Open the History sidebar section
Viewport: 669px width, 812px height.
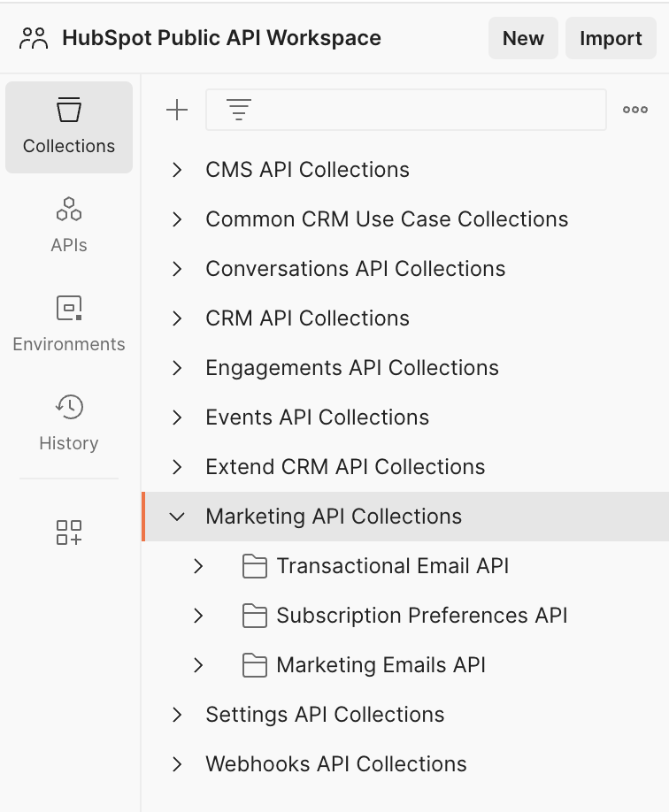(69, 424)
